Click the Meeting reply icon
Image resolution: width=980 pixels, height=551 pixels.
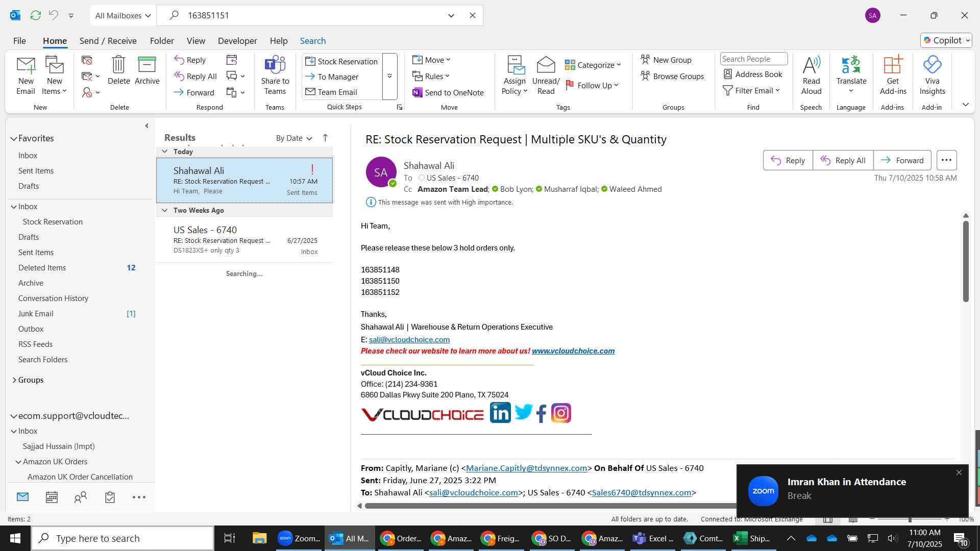pyautogui.click(x=232, y=60)
